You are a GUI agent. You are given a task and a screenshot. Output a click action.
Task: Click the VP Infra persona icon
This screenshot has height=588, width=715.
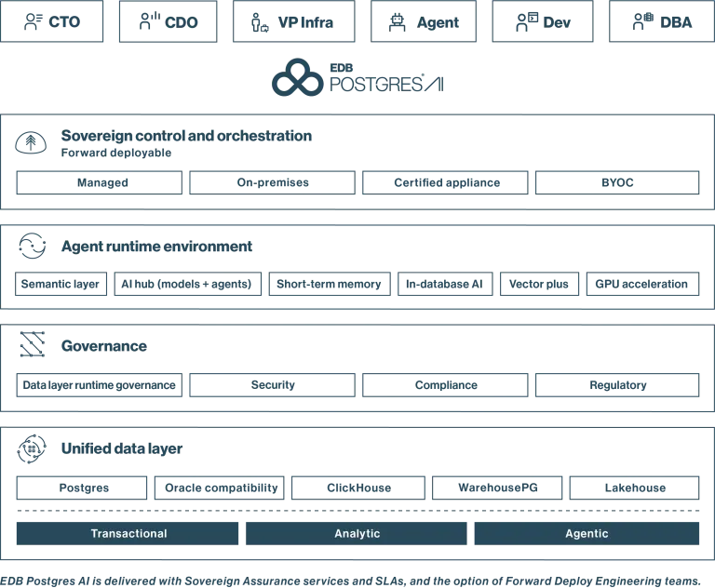point(260,22)
